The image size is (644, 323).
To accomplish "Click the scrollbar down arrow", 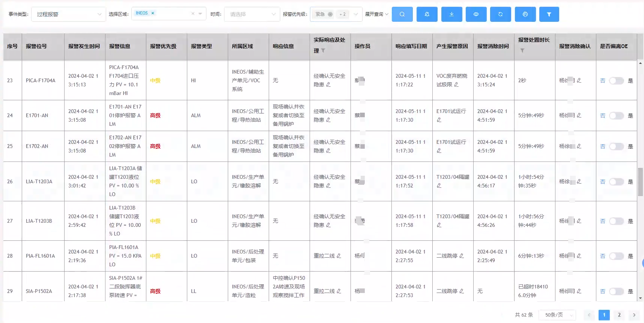I will click(x=641, y=298).
